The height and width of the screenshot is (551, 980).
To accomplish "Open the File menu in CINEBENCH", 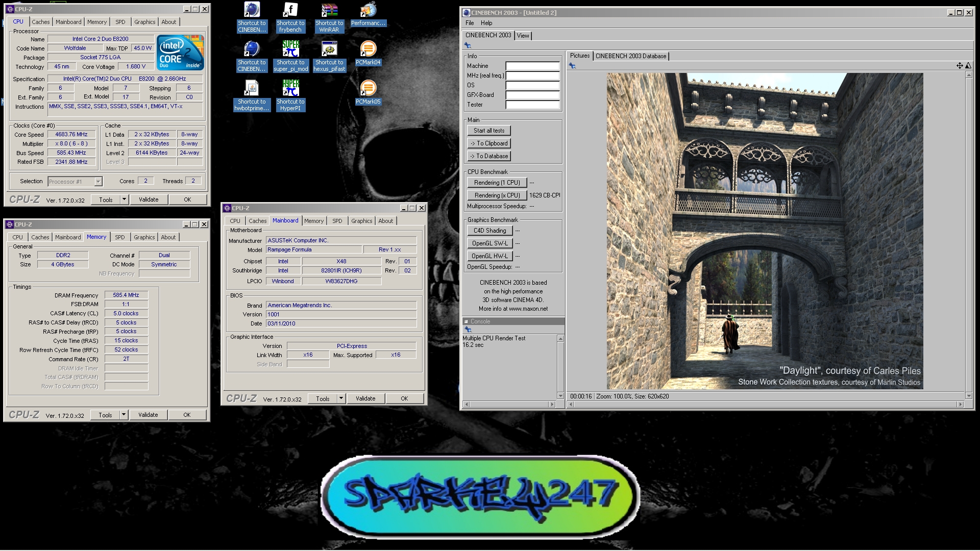I will 470,23.
